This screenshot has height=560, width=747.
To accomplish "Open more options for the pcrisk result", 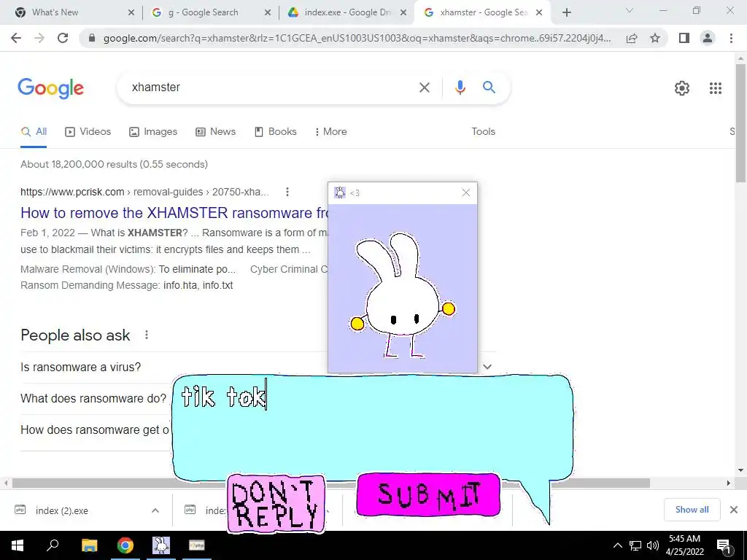I will [x=287, y=192].
